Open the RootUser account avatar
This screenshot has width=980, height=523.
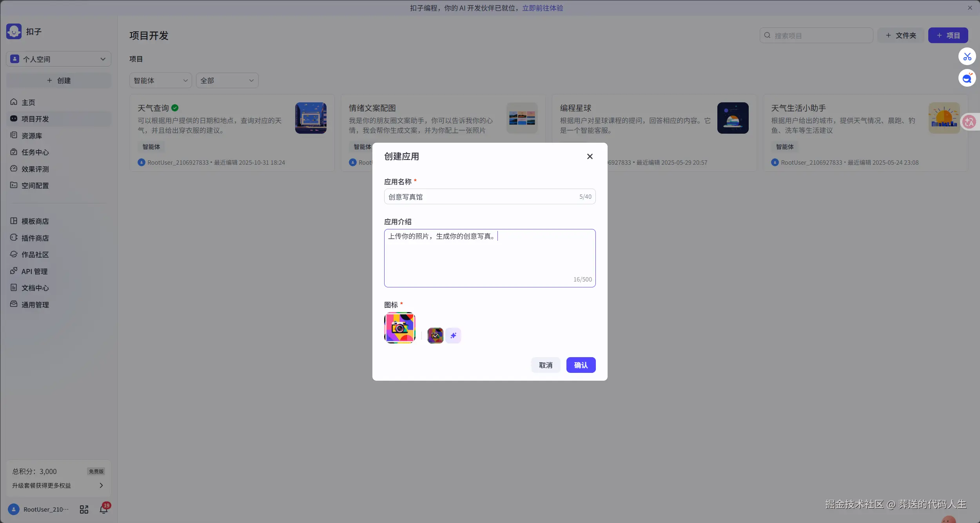[14, 509]
